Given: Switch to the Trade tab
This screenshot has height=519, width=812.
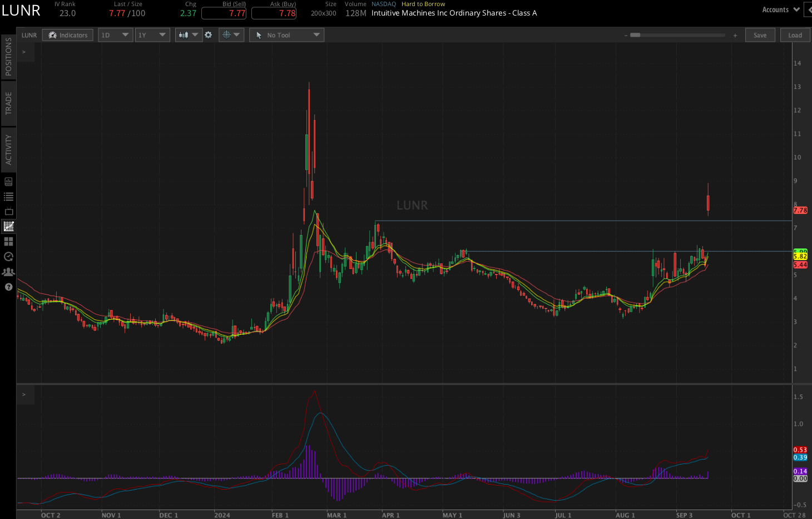Looking at the screenshot, I should pos(8,103).
